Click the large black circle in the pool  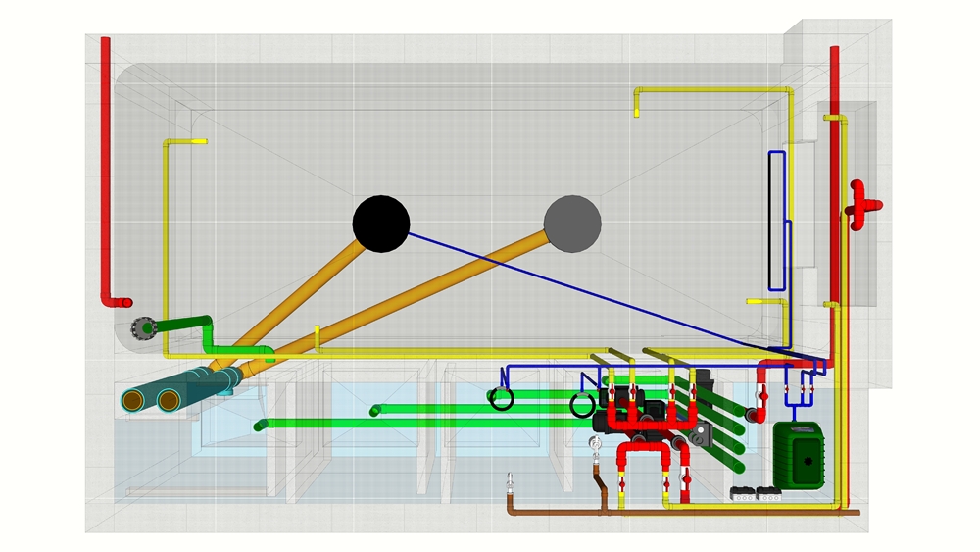(380, 224)
